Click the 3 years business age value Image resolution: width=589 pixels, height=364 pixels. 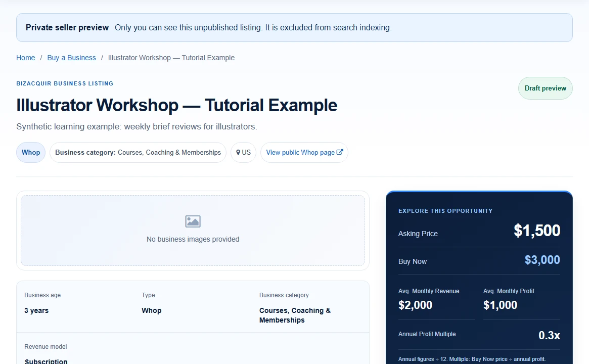[36, 310]
